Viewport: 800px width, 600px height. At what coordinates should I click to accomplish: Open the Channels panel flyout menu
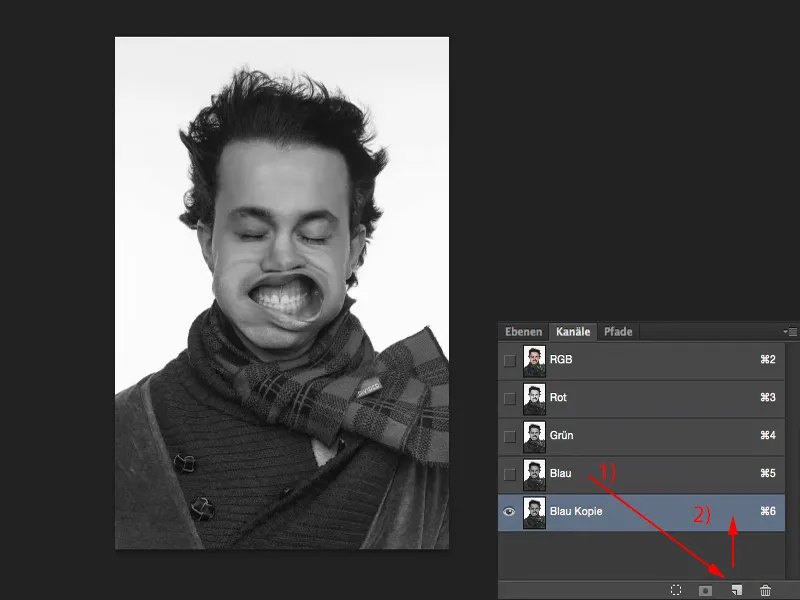coord(790,332)
